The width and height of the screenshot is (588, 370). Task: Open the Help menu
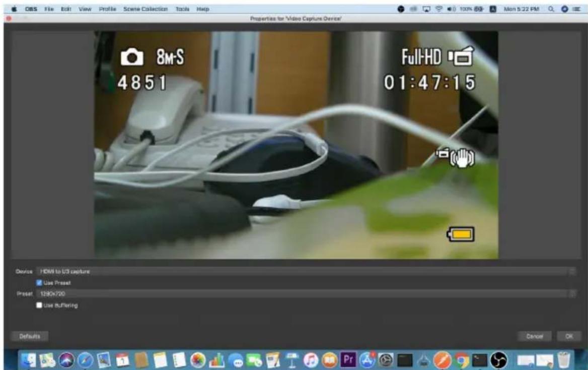tap(203, 9)
